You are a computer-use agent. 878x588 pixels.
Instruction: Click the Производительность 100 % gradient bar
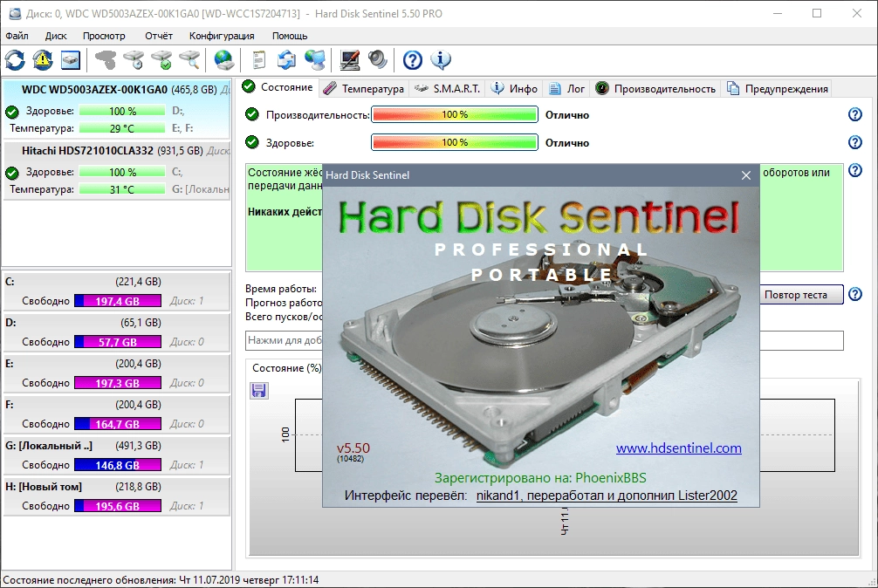(x=454, y=114)
